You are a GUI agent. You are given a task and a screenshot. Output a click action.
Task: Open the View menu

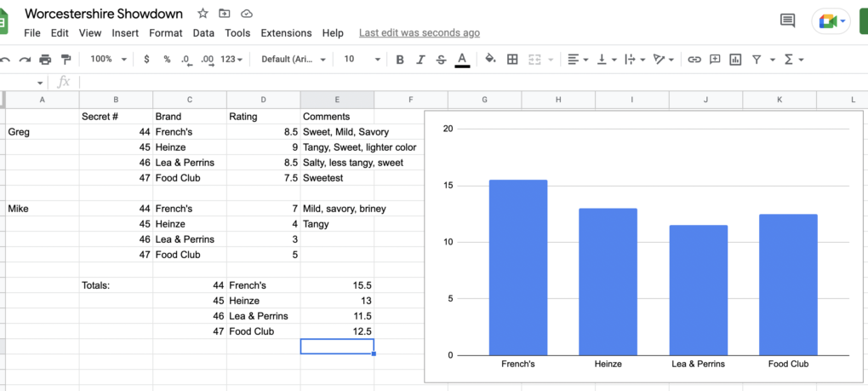point(90,33)
